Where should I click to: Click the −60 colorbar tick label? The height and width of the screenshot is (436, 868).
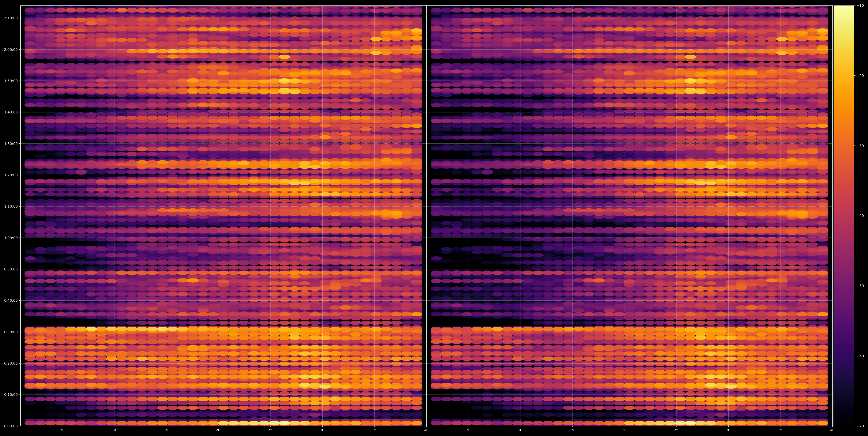pos(860,356)
